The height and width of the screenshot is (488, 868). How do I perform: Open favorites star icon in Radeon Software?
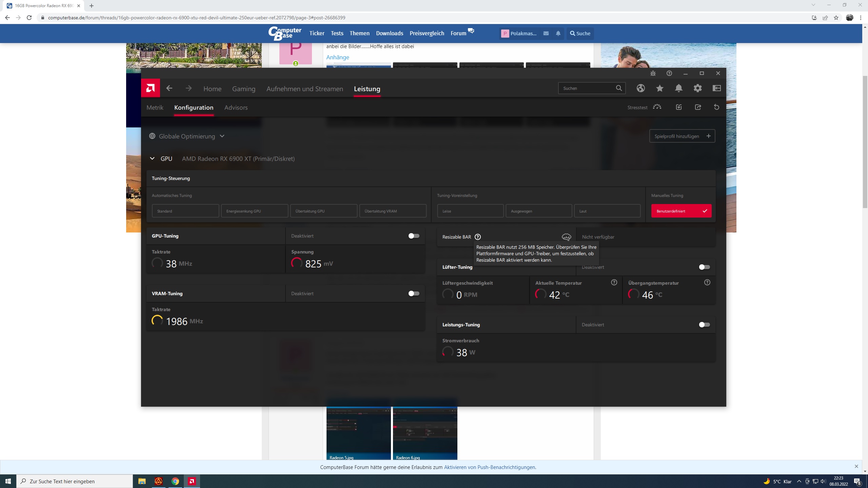click(659, 88)
